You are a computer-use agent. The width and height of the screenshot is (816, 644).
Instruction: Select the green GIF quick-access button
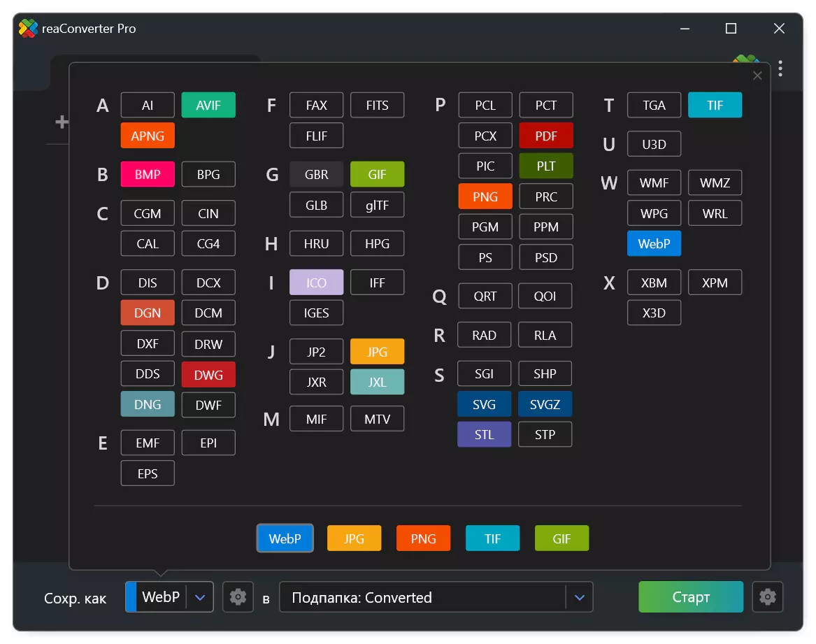click(x=561, y=538)
